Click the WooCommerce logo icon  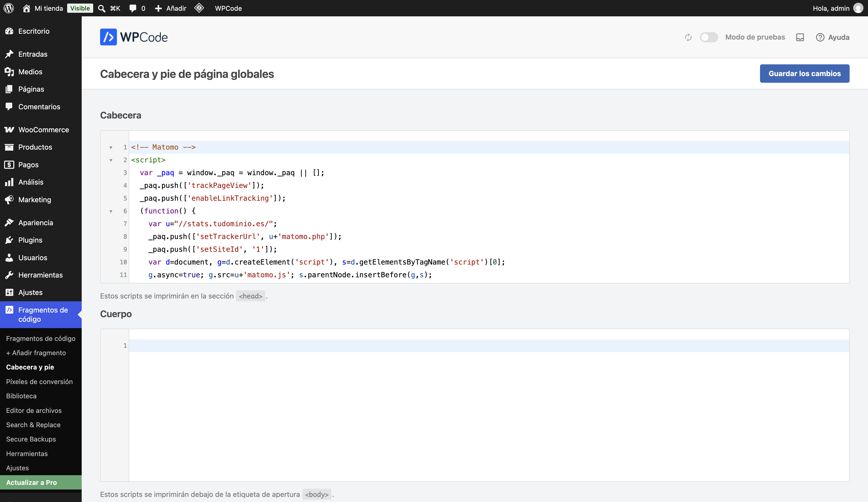(9, 129)
